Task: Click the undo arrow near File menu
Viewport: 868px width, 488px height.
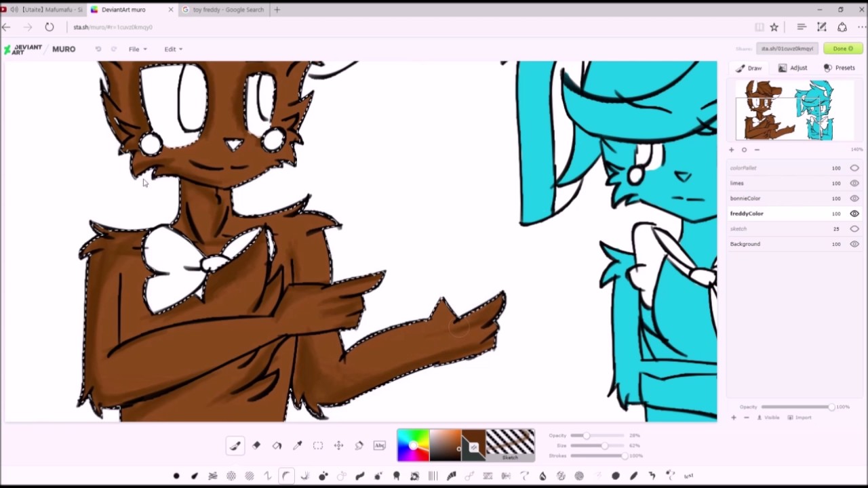Action: point(98,49)
